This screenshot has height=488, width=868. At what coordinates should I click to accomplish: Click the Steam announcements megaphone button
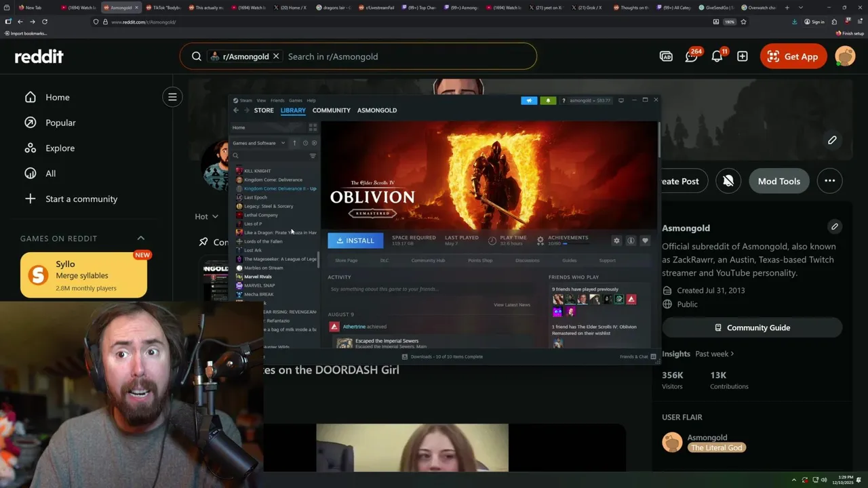529,100
